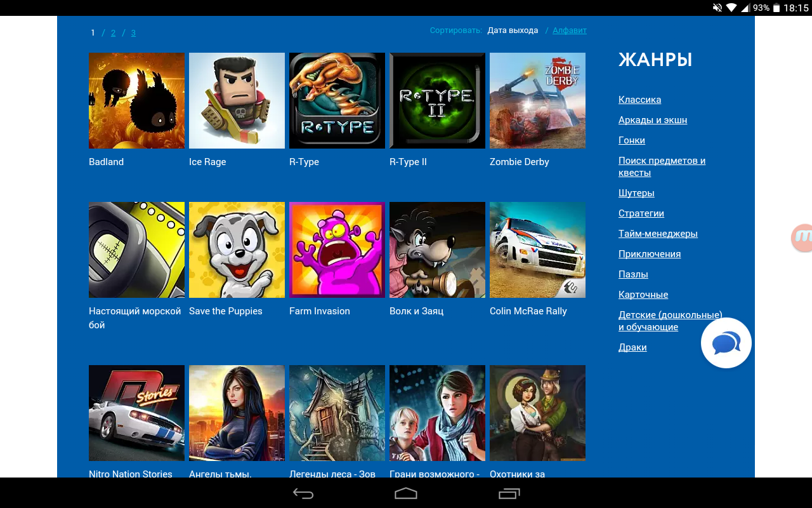Image resolution: width=812 pixels, height=508 pixels.
Task: Tap the Colin McRae Rally icon
Action: (537, 250)
